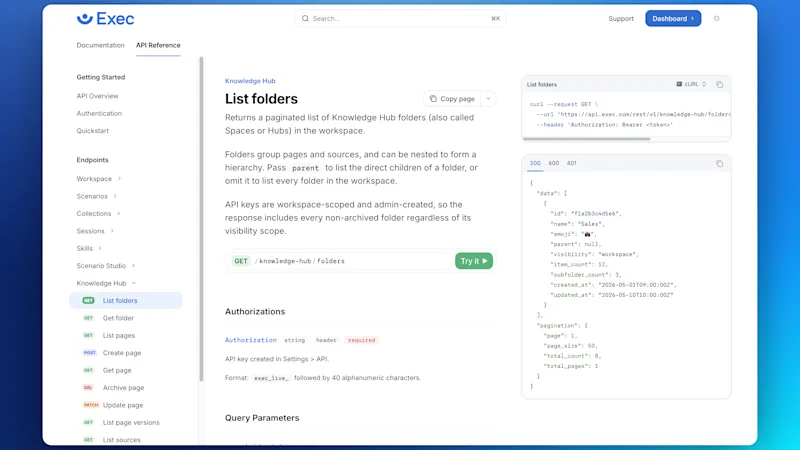Click the Authorization parameter link
This screenshot has height=450, width=800.
[251, 340]
